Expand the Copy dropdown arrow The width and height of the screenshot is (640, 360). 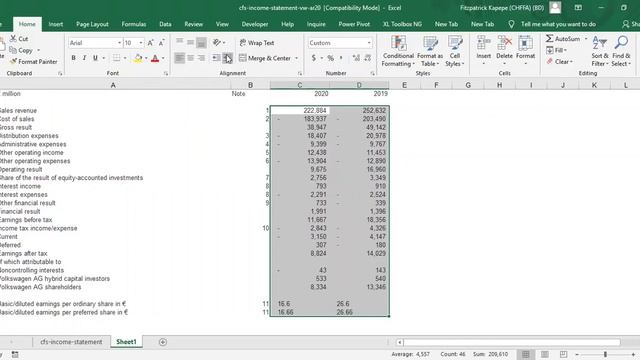[38, 50]
